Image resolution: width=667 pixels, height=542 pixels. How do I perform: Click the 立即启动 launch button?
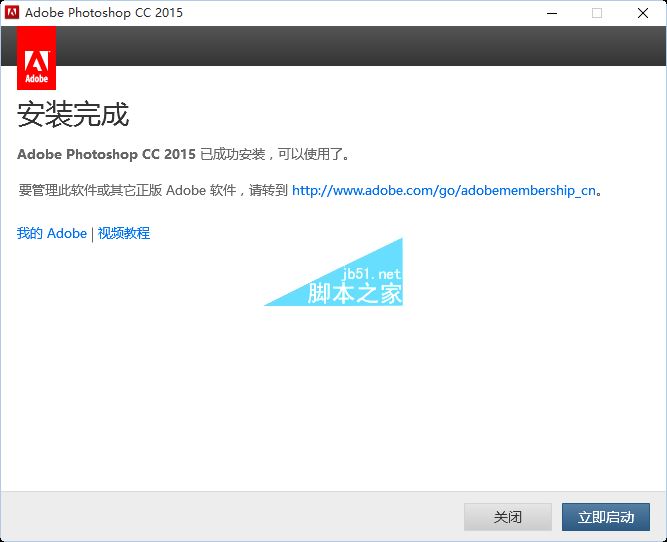point(606,517)
